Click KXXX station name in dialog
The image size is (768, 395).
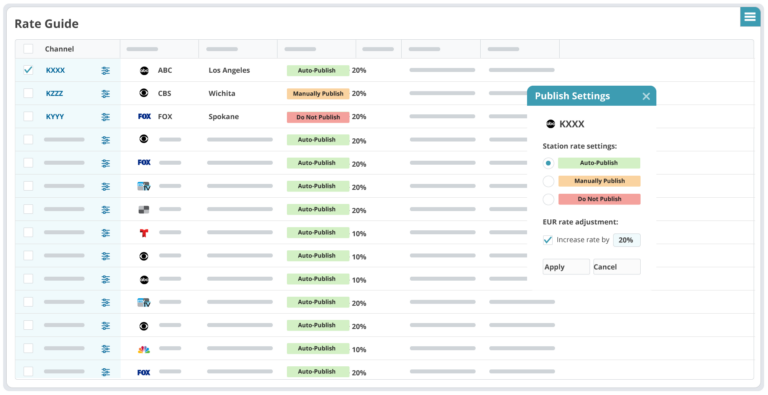[572, 124]
